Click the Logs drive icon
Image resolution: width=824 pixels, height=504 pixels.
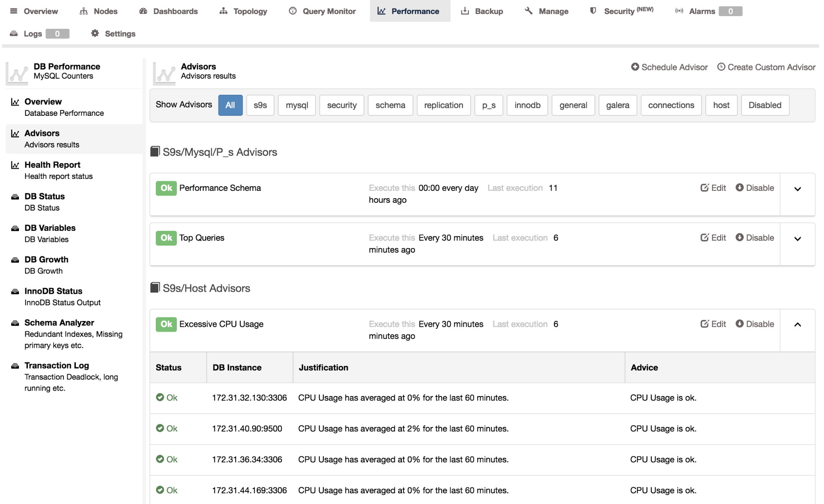point(14,34)
